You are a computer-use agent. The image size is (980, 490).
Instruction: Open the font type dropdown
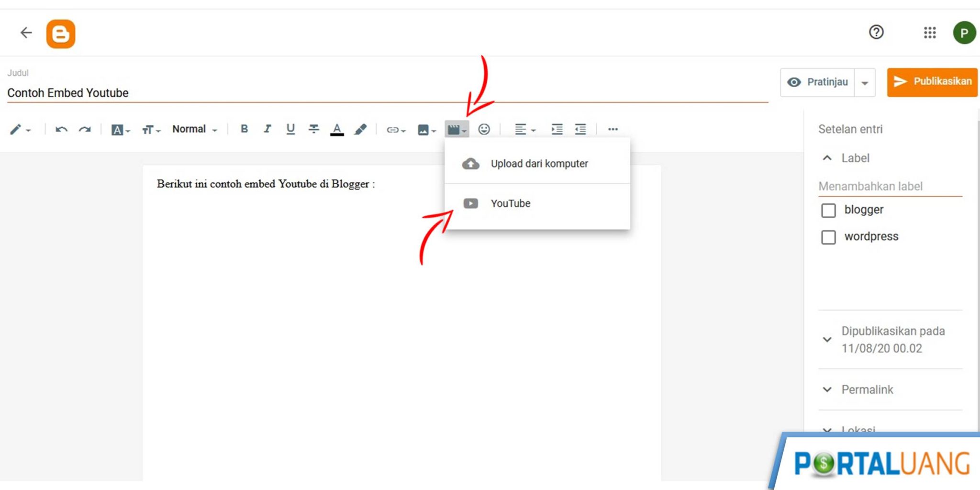120,130
